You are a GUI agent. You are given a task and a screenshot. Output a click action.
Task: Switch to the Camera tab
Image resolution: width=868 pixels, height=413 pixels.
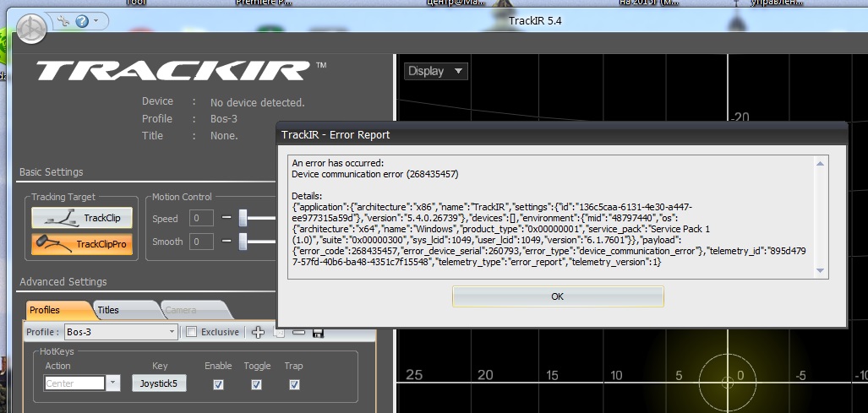tap(194, 310)
